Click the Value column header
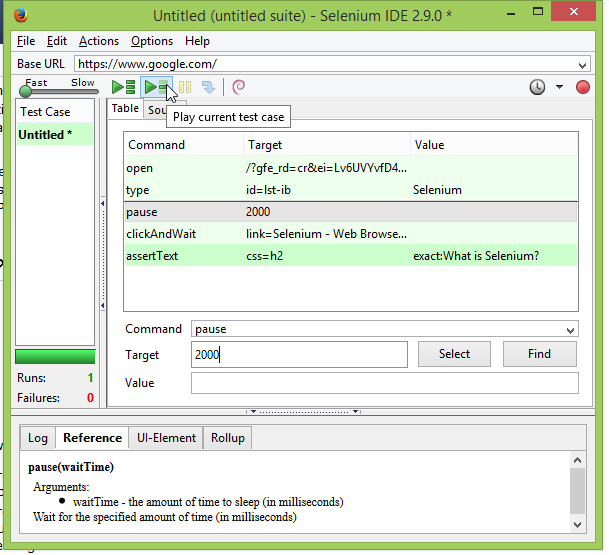Screen dimensions: 609x555 [x=494, y=145]
